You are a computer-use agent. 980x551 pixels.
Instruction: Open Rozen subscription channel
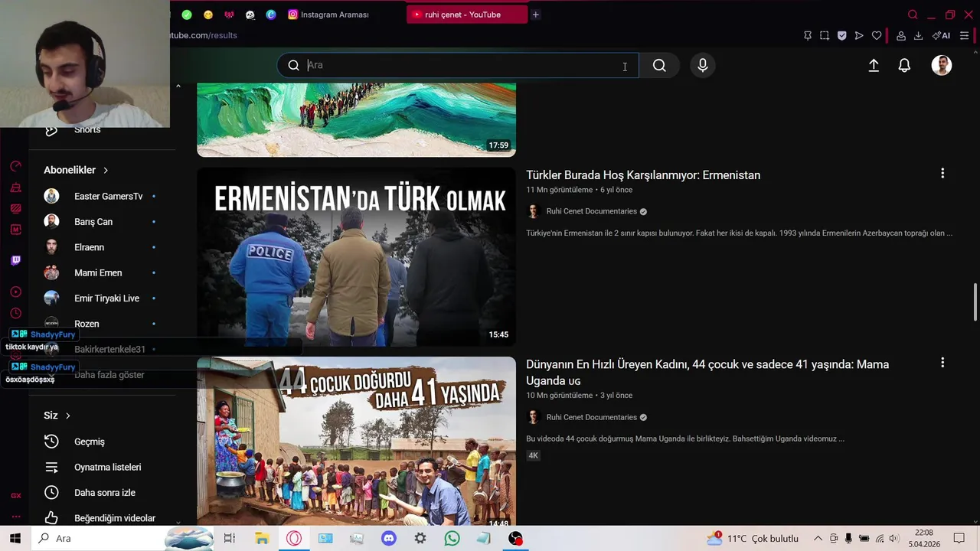coord(87,324)
